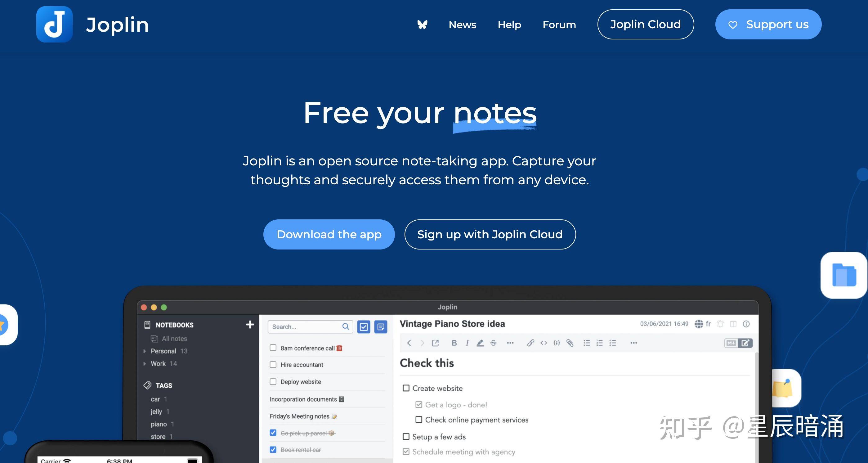Click the TAGS header tag icon

147,385
